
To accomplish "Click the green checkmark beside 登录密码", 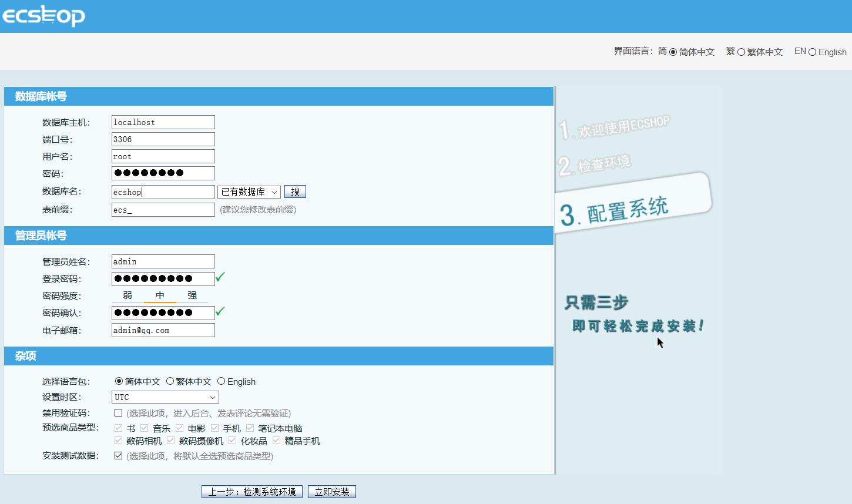I will pyautogui.click(x=220, y=277).
